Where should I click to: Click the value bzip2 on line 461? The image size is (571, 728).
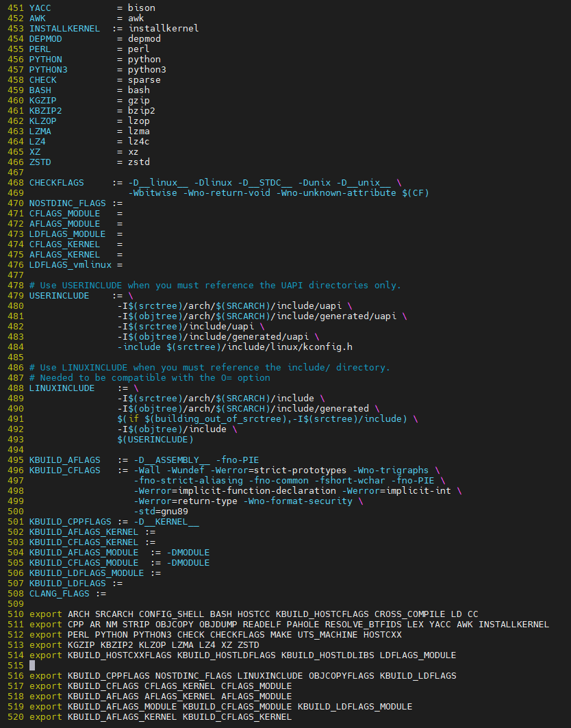[x=142, y=110]
